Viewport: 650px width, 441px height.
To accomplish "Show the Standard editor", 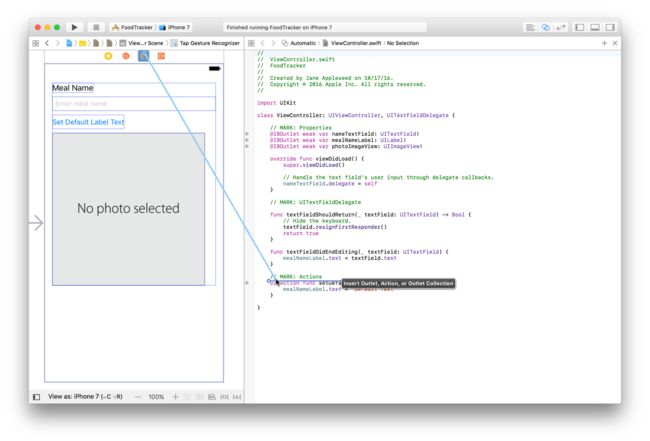I will 530,27.
